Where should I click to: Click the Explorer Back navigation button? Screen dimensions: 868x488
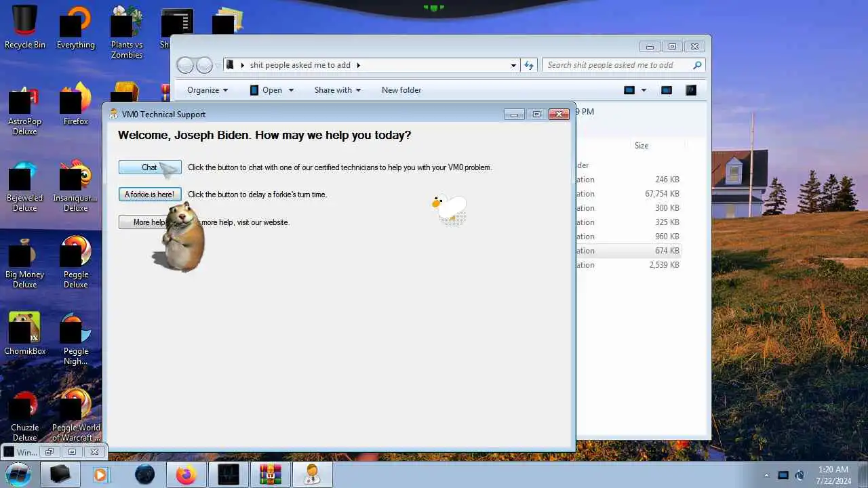click(x=185, y=65)
